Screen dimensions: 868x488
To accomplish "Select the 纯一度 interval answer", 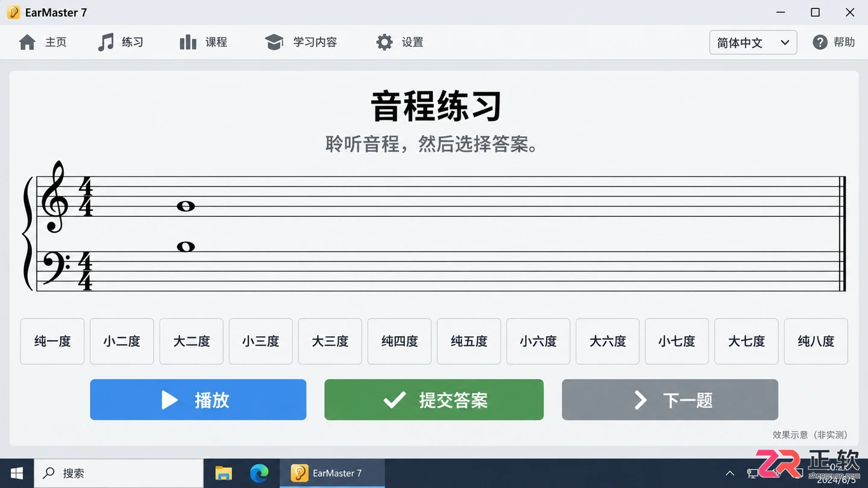I will [x=52, y=342].
